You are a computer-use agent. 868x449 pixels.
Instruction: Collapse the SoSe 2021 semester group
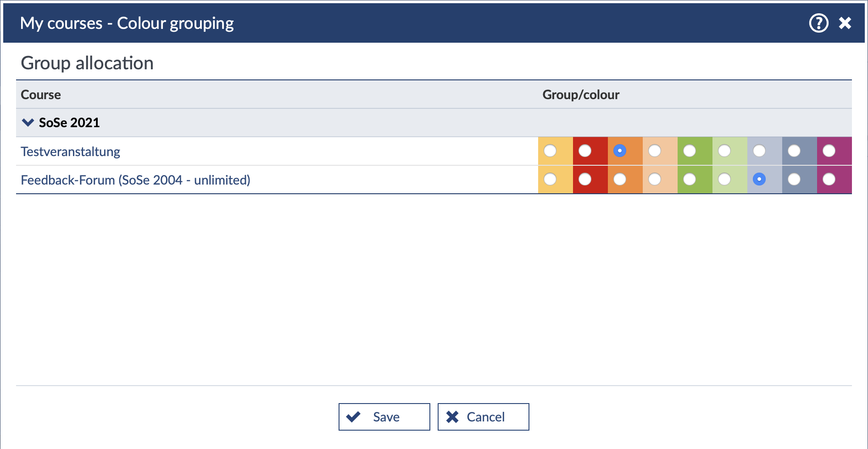pyautogui.click(x=28, y=123)
